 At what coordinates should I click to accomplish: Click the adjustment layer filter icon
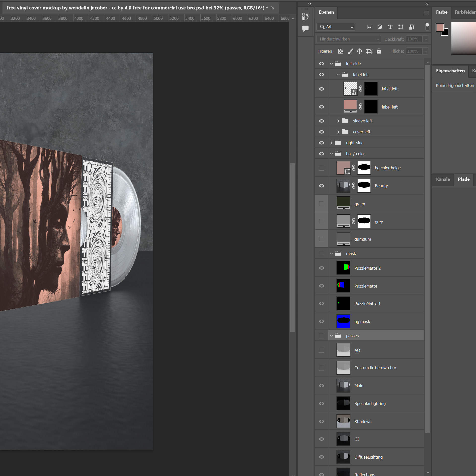click(380, 27)
